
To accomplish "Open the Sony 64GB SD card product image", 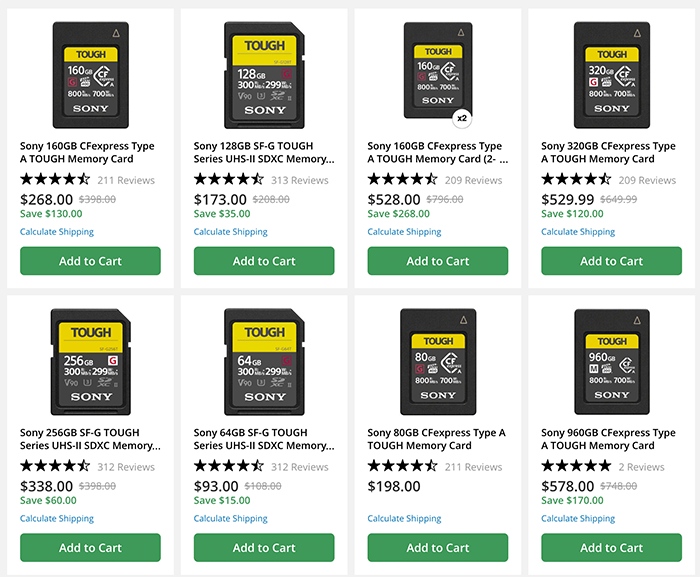I will pos(264,362).
